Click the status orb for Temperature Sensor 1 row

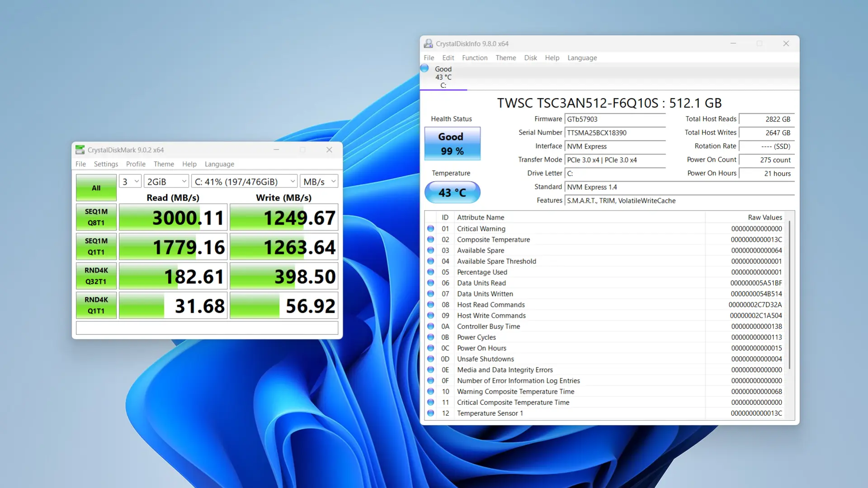tap(431, 413)
